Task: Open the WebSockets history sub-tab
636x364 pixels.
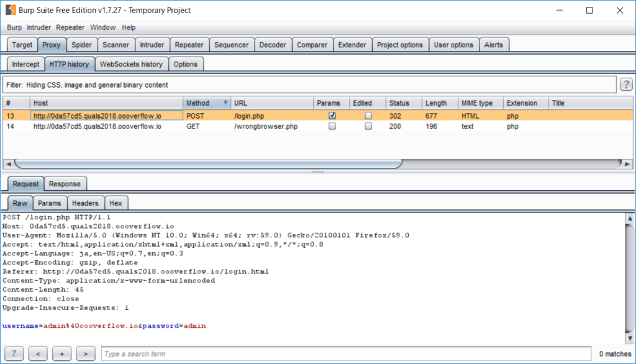Action: tap(131, 64)
